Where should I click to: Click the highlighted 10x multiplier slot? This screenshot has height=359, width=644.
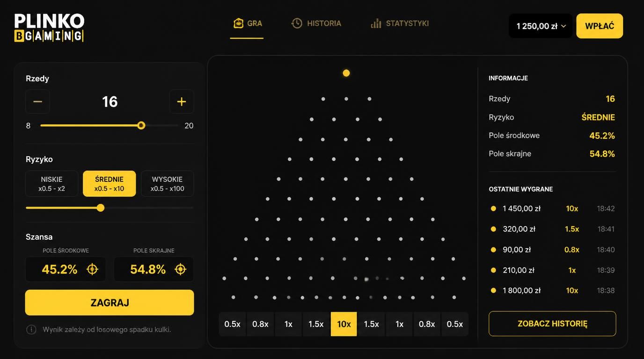coord(344,324)
